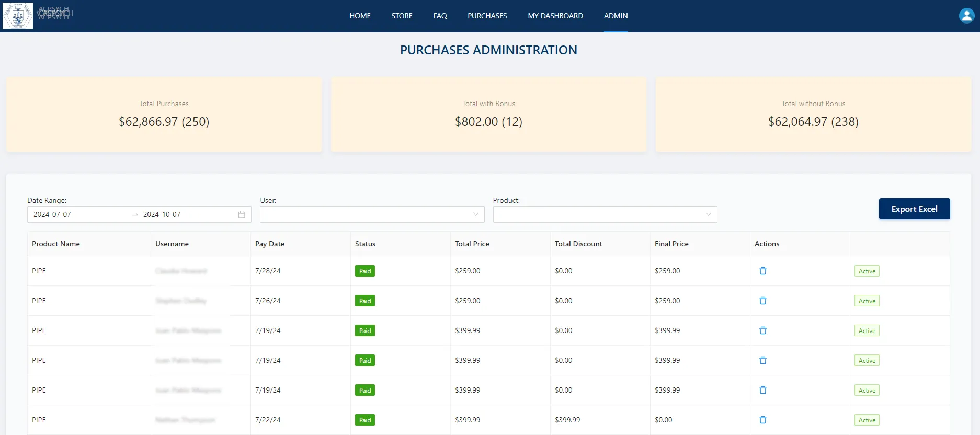Click the Actions column header
Viewport: 980px width, 435px height.
(x=800, y=244)
